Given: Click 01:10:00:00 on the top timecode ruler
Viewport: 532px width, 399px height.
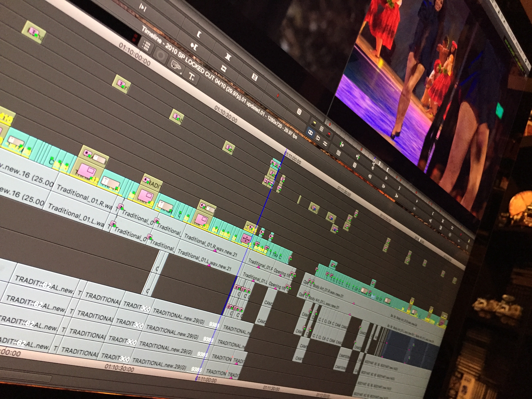Looking at the screenshot, I should pyautogui.click(x=135, y=55).
